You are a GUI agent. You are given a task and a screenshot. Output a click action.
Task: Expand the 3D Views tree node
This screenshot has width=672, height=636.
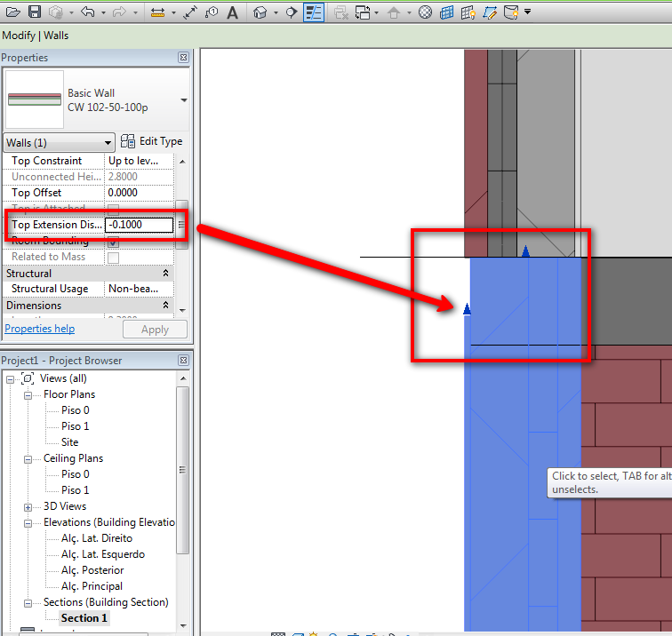[29, 506]
